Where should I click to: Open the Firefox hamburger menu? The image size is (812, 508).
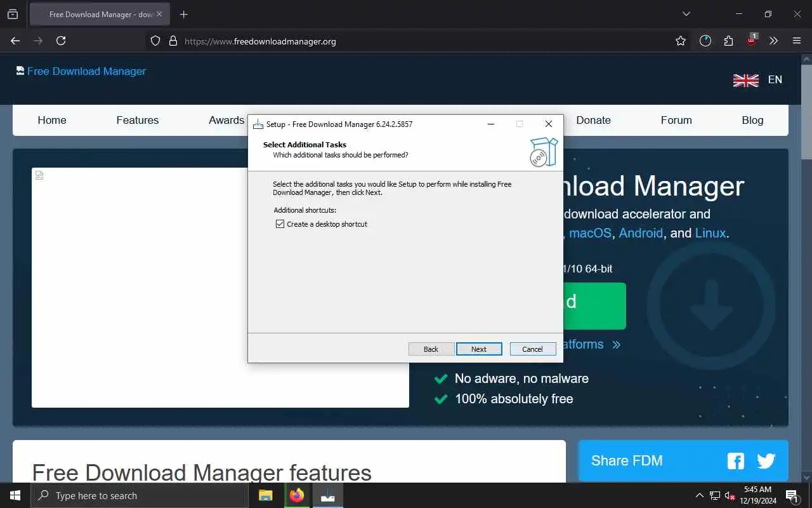pyautogui.click(x=797, y=41)
